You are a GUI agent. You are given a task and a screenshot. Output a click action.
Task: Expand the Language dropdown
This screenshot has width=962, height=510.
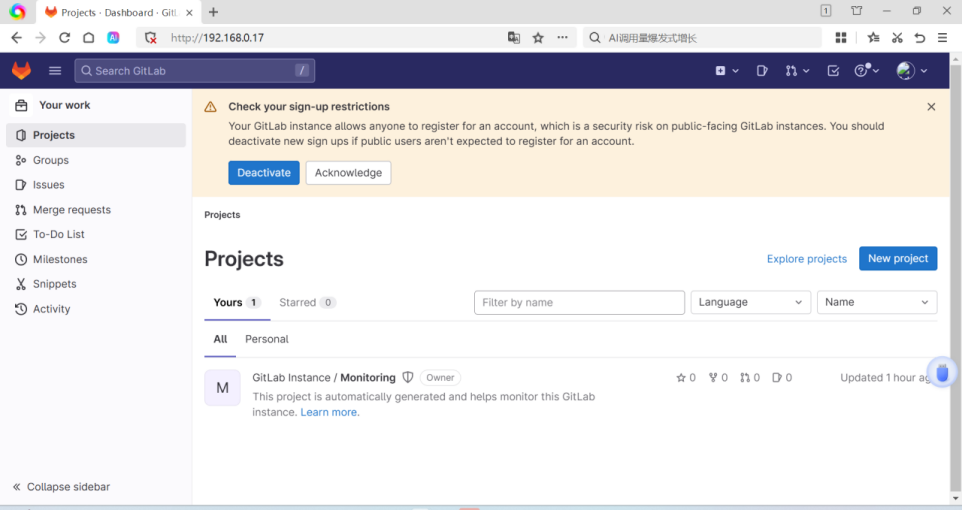click(750, 303)
